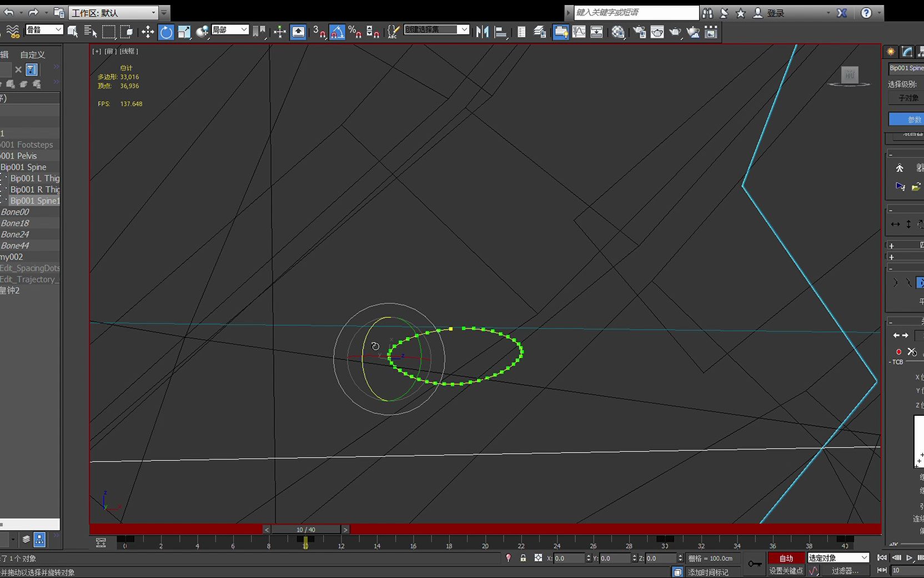Open the Select by Name dialog
Image resolution: width=924 pixels, height=578 pixels.
click(91, 32)
